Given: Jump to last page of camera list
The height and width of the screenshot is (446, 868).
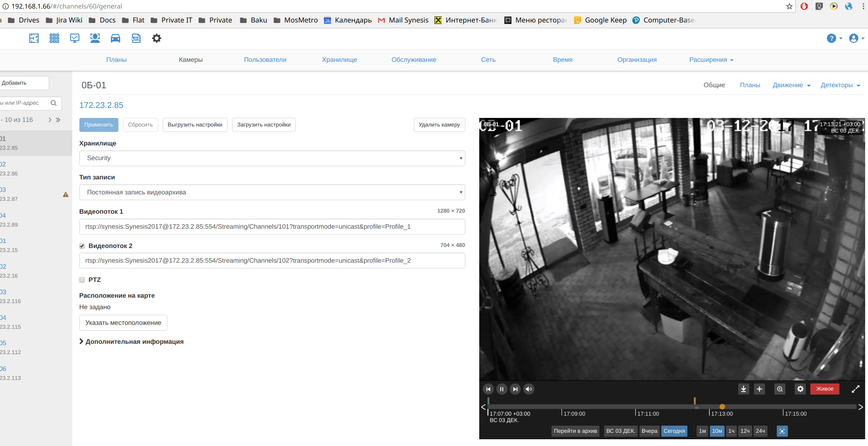Looking at the screenshot, I should [x=58, y=120].
